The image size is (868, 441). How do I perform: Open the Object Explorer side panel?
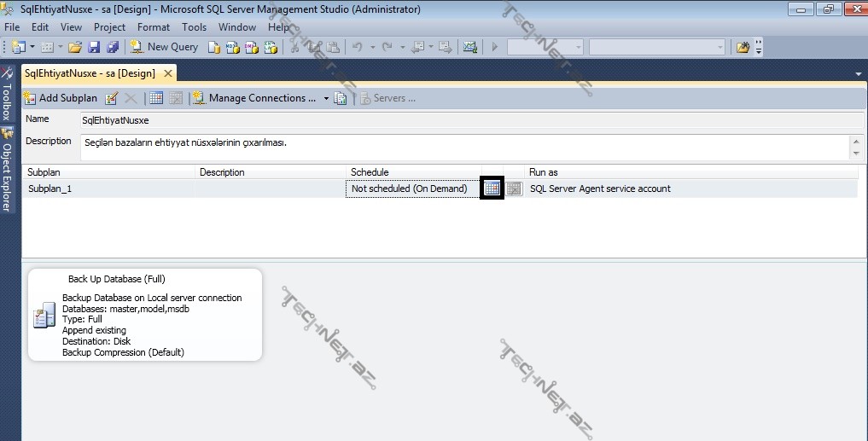coord(7,171)
